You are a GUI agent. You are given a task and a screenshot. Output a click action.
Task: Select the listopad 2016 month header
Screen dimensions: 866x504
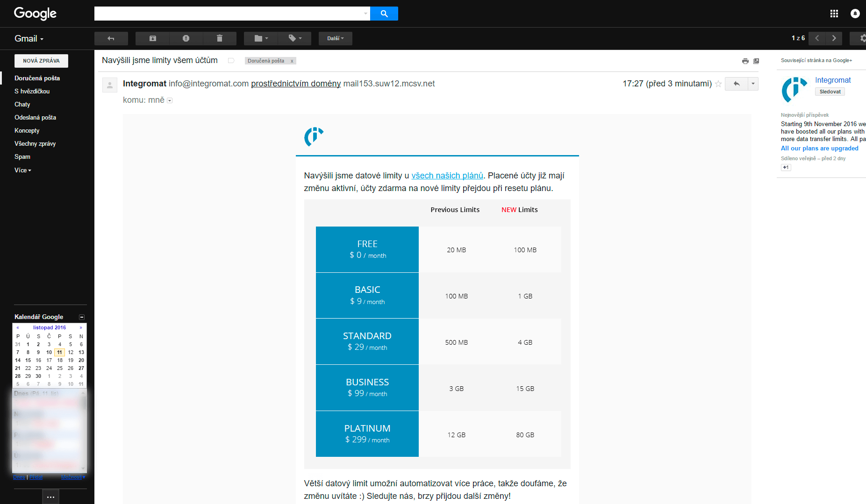point(50,328)
